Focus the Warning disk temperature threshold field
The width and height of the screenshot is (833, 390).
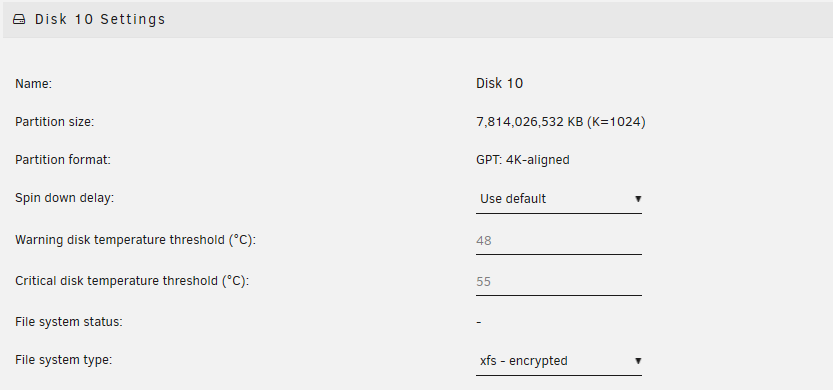point(559,241)
